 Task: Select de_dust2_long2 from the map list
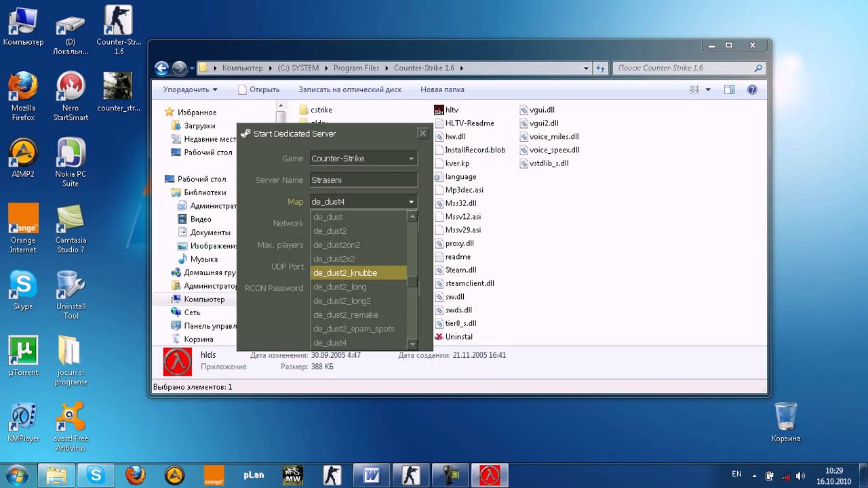pos(358,301)
